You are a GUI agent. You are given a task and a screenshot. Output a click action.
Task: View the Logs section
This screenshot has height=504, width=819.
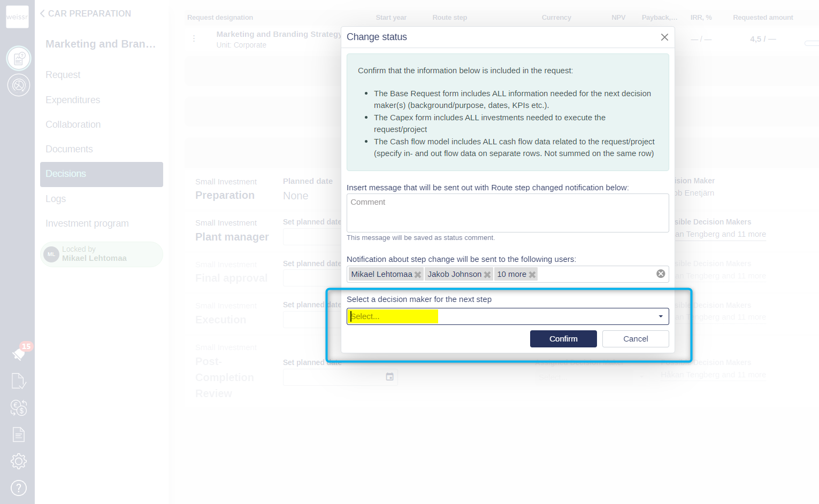pos(56,199)
